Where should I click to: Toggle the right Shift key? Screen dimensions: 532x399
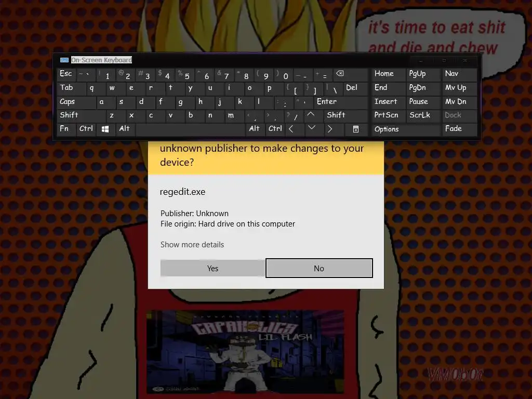[346, 115]
